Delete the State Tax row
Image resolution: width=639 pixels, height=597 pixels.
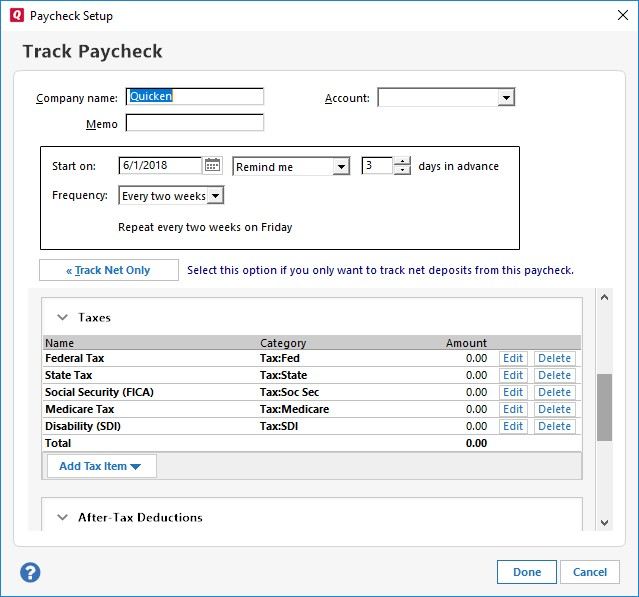click(554, 375)
